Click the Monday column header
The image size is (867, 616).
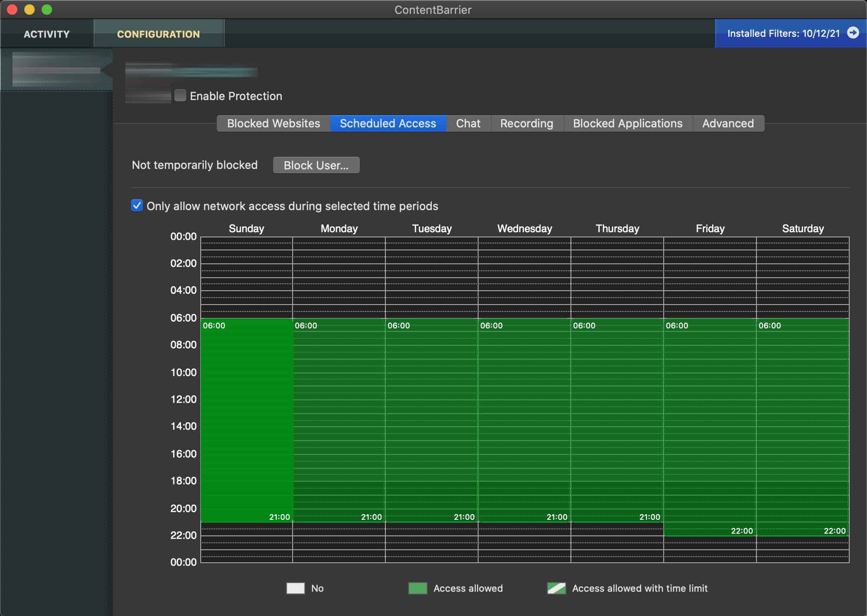[x=339, y=228]
